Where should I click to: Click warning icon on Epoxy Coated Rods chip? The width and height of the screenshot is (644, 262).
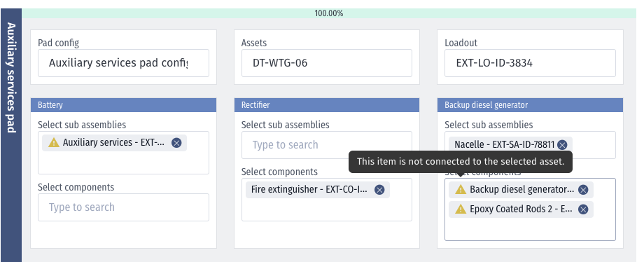click(x=461, y=209)
